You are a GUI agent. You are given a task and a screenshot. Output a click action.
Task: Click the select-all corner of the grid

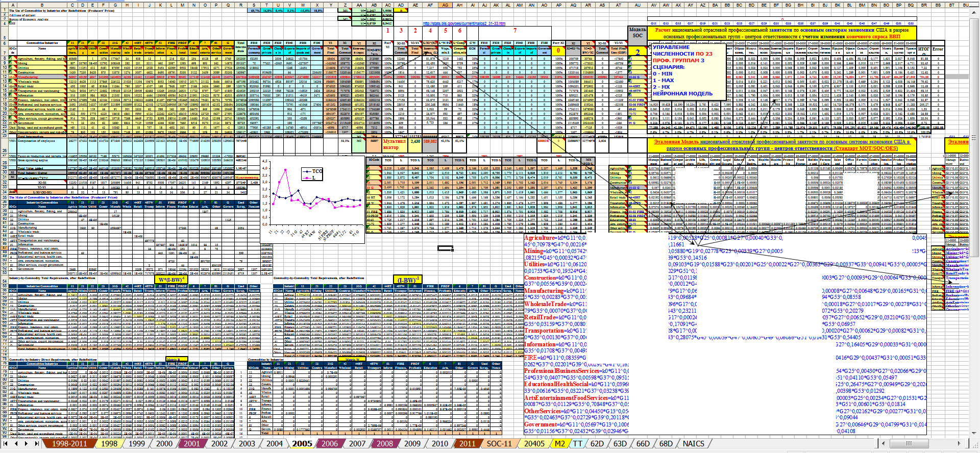tap(3, 5)
